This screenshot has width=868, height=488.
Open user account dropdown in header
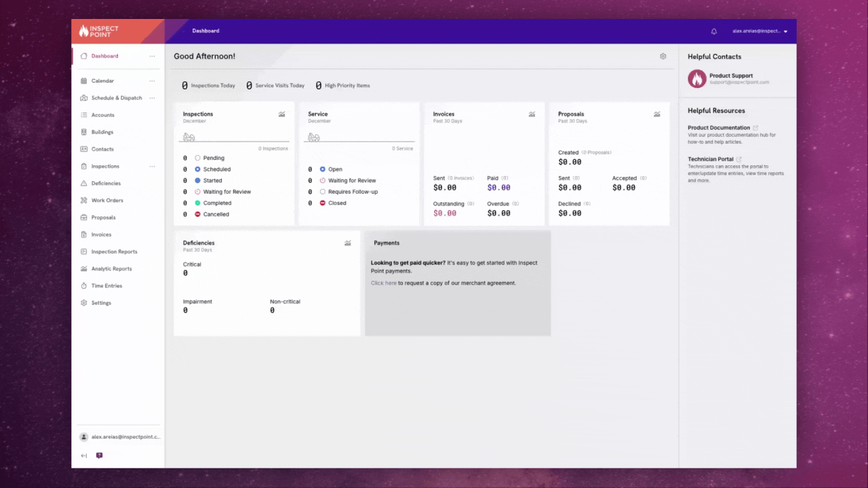point(759,31)
